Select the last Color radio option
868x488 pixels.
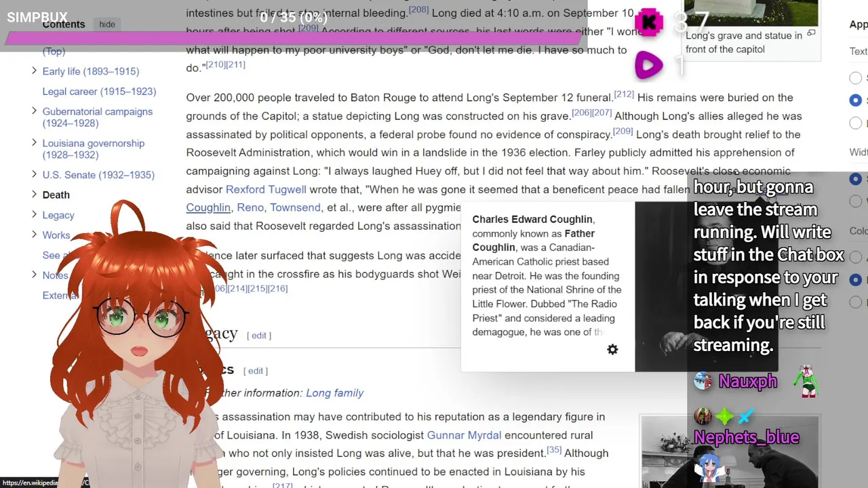pyautogui.click(x=856, y=302)
